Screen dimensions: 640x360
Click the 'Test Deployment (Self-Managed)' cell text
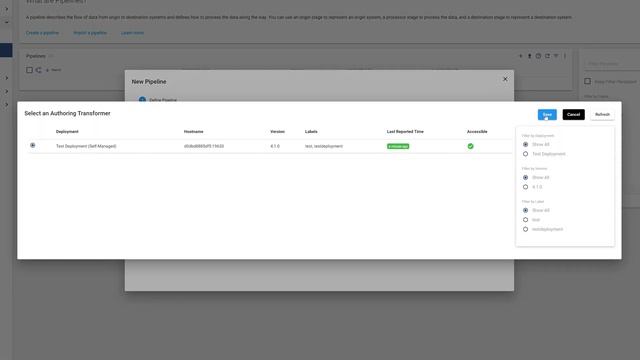(x=86, y=146)
